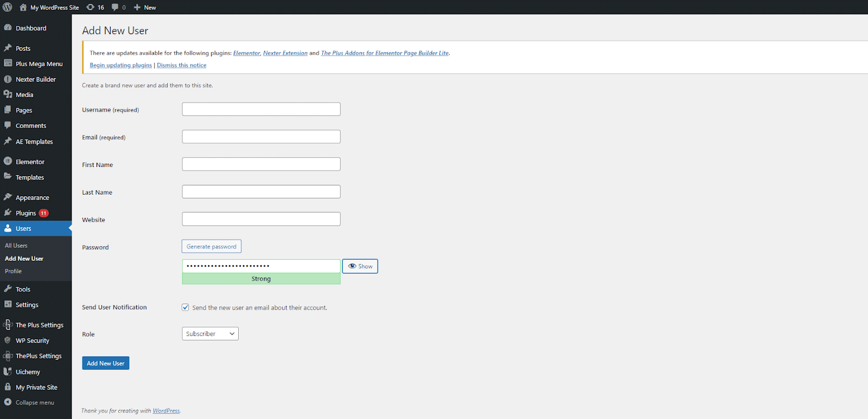Viewport: 868px width, 419px height.
Task: Open the Role dropdown set to Subscriber
Action: pyautogui.click(x=210, y=334)
